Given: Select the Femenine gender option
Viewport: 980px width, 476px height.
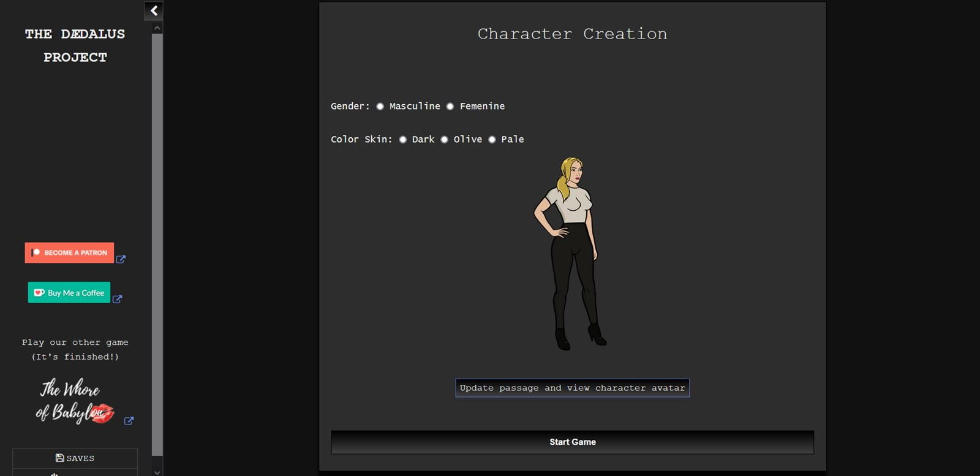Looking at the screenshot, I should (450, 107).
